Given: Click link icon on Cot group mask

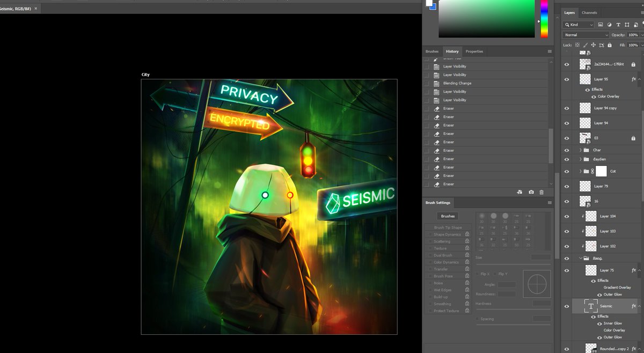Looking at the screenshot, I should [592, 172].
